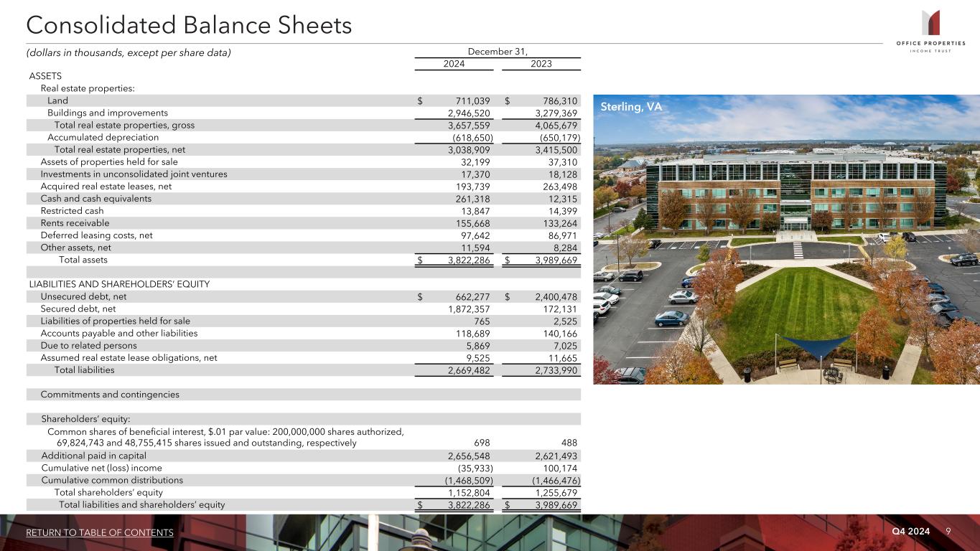Select the 2023 column header
Screen dimensions: 980x551
[x=541, y=64]
